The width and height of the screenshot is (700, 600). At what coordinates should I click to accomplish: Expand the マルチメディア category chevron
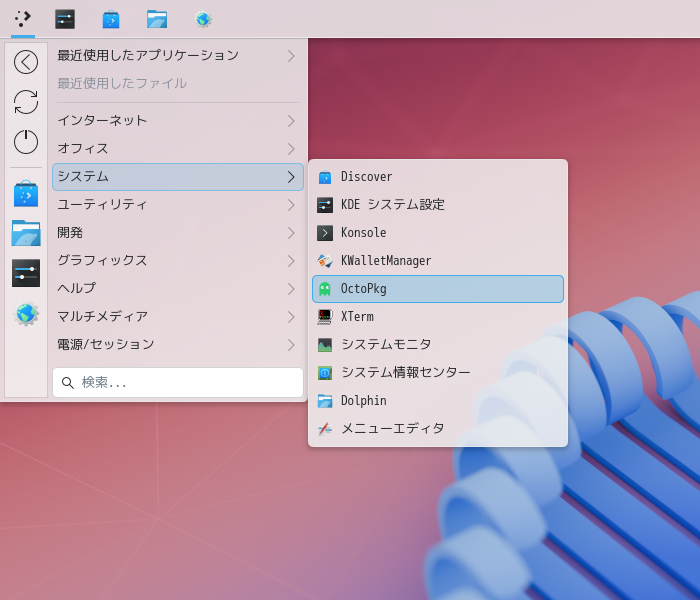pos(291,317)
